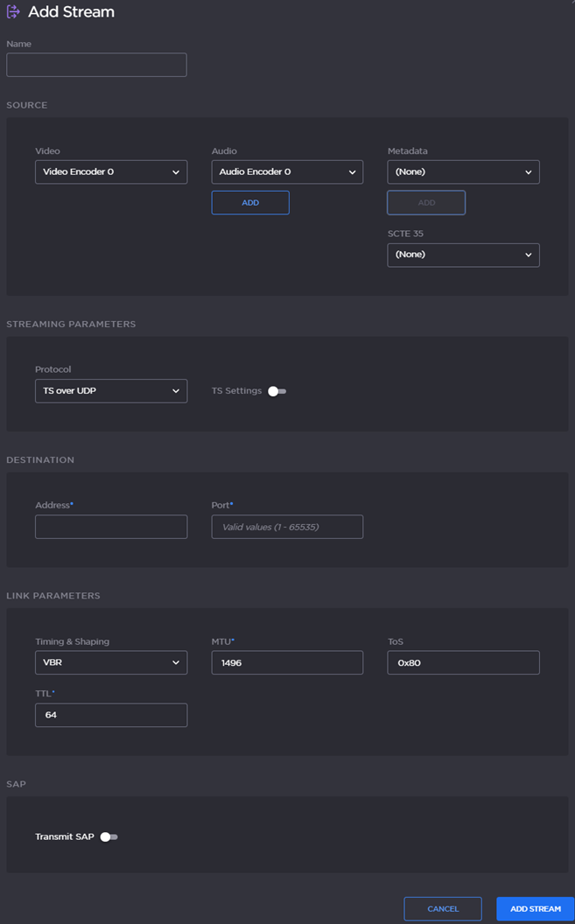575x924 pixels.
Task: Click the TTL field showing 64
Action: pos(110,715)
